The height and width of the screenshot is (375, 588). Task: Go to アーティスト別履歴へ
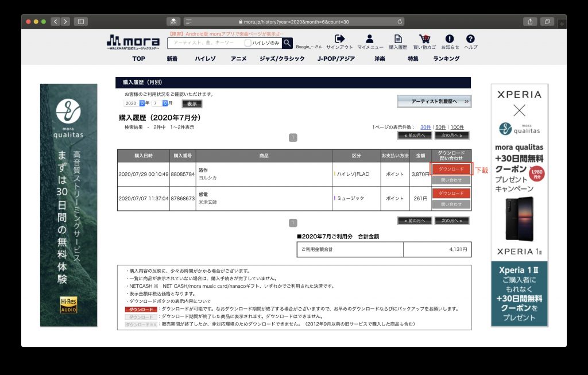click(434, 101)
